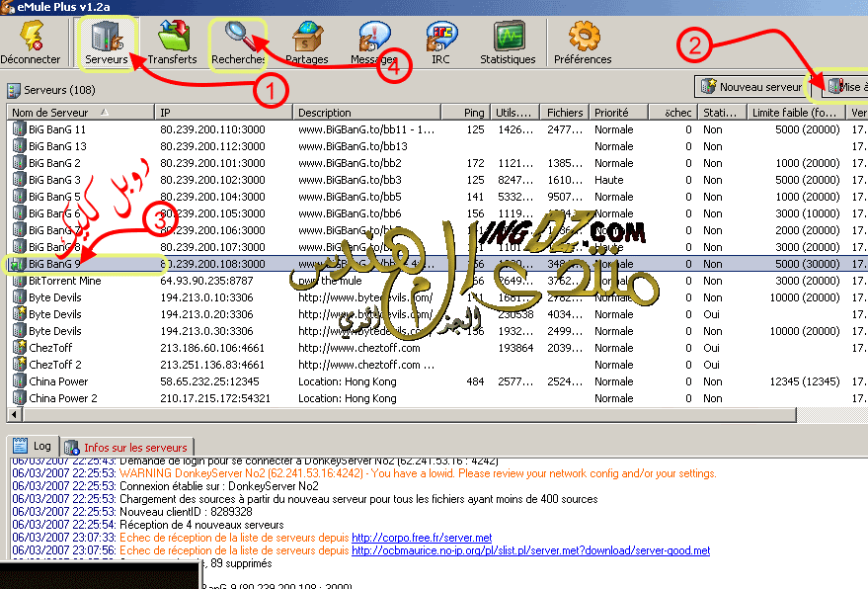This screenshot has width=868, height=589.
Task: Open the Partages shared files view
Action: (x=306, y=42)
